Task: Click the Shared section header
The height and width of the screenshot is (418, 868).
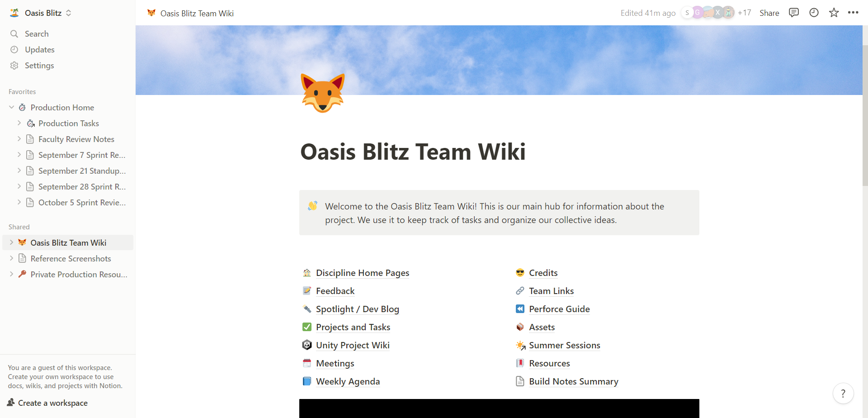Action: point(19,227)
